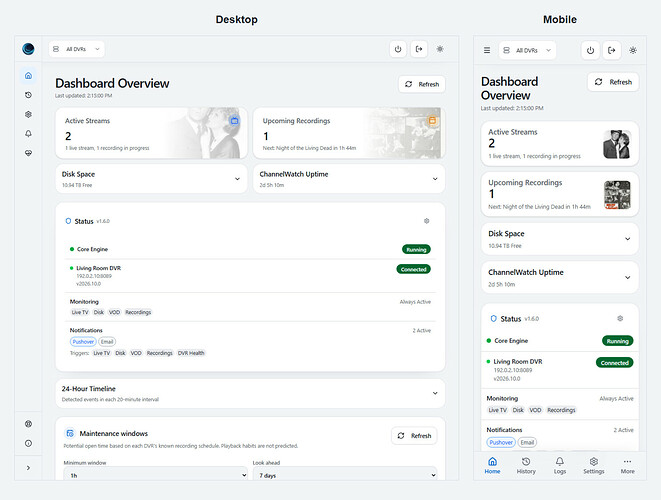The width and height of the screenshot is (661, 500).
Task: Click Connected badge on desktop Living Room DVR
Action: [x=414, y=269]
